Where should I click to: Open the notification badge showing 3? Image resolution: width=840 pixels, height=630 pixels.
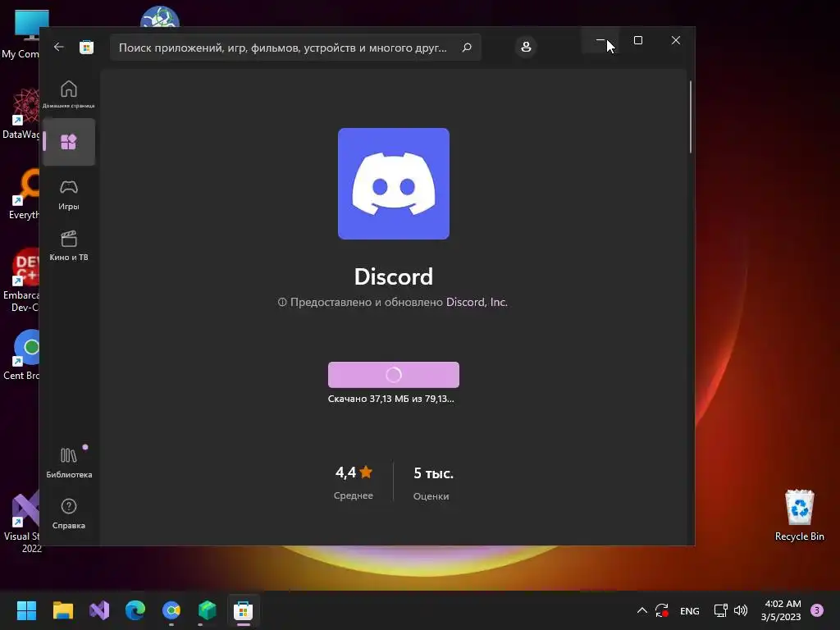816,610
